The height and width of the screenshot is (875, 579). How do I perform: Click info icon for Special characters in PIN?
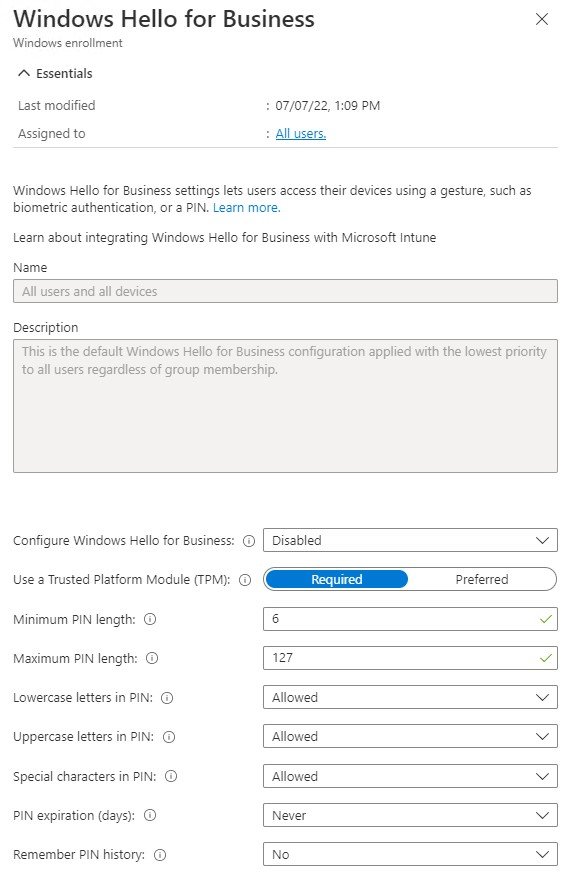(171, 776)
